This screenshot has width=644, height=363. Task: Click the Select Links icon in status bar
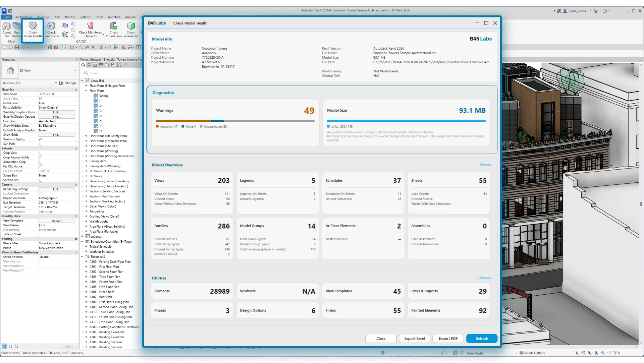point(576,353)
